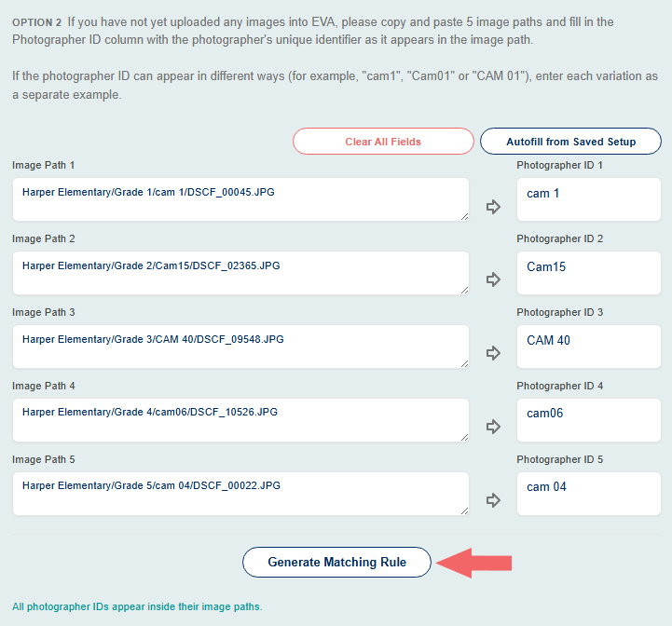The width and height of the screenshot is (672, 626).
Task: Focus the Image Path 1 text box
Action: [x=240, y=199]
